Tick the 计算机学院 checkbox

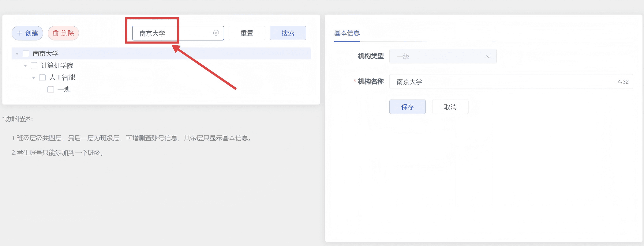(x=34, y=66)
